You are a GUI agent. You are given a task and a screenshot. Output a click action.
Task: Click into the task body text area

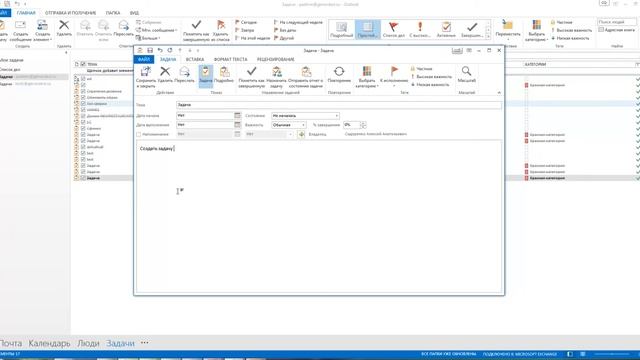coord(319,216)
